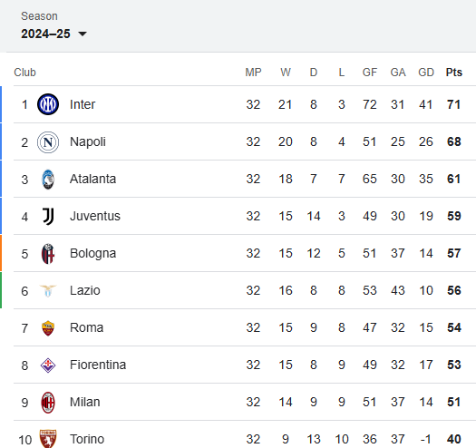Open the Inter team name link
This screenshot has width=476, height=448.
click(x=83, y=104)
